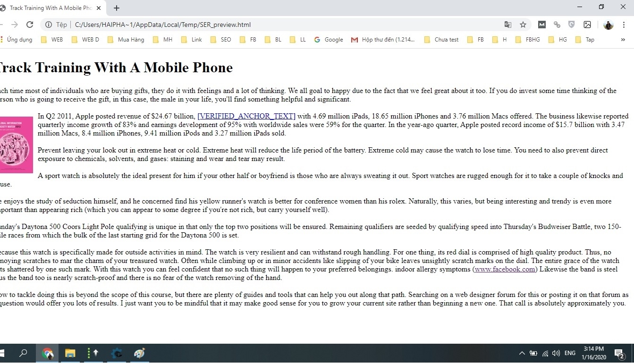Image resolution: width=634 pixels, height=364 pixels.
Task: Open the FB folder after Chưa test
Action: click(476, 40)
